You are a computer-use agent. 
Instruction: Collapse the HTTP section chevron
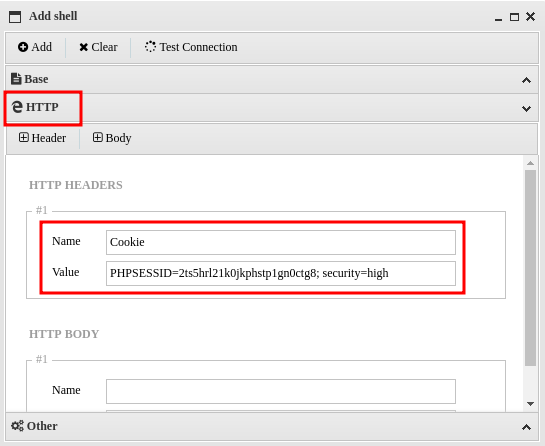(x=527, y=109)
